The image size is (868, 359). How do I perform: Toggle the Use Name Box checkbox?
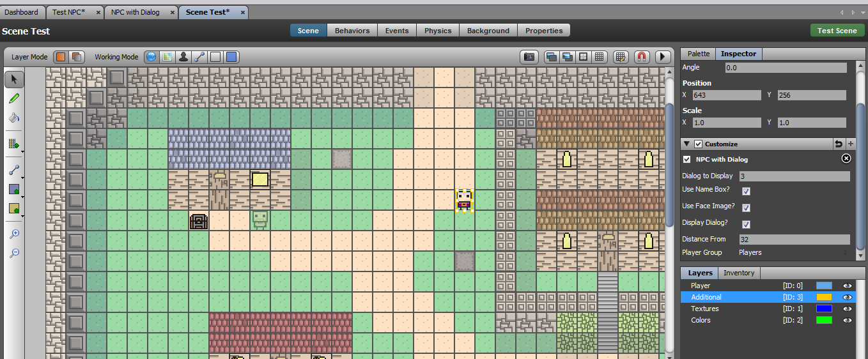coord(746,191)
